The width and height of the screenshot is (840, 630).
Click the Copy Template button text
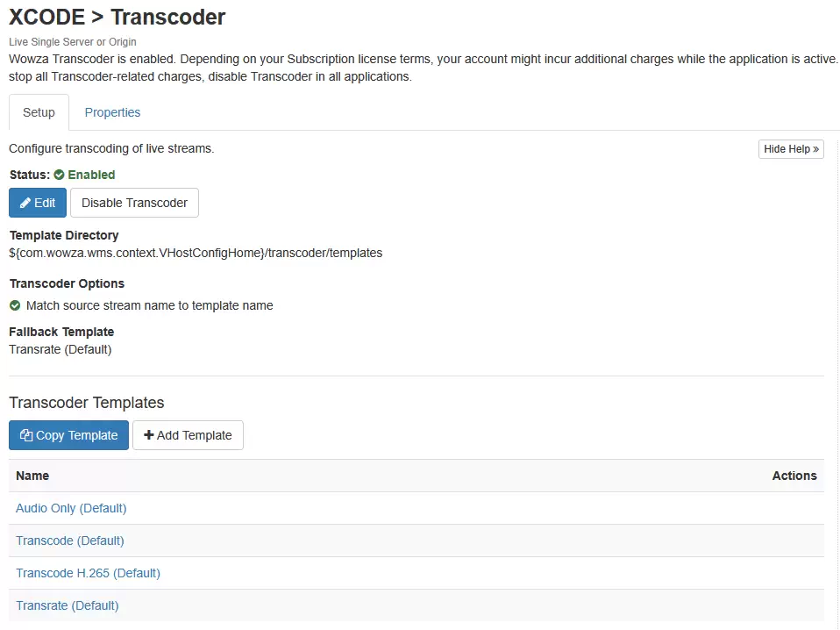point(76,435)
